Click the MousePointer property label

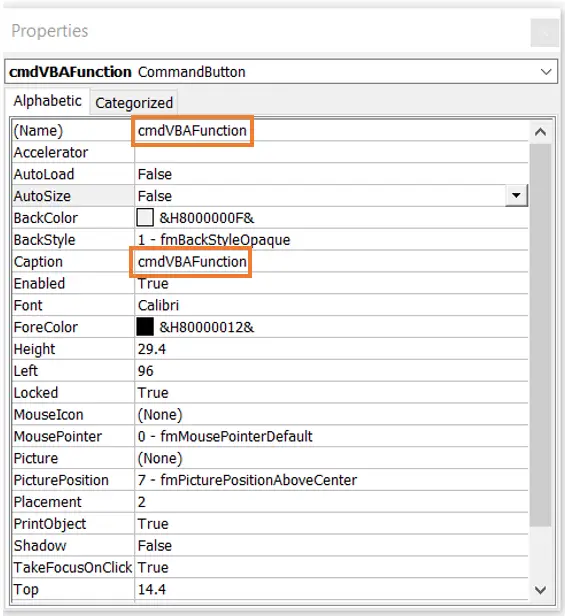pos(58,436)
